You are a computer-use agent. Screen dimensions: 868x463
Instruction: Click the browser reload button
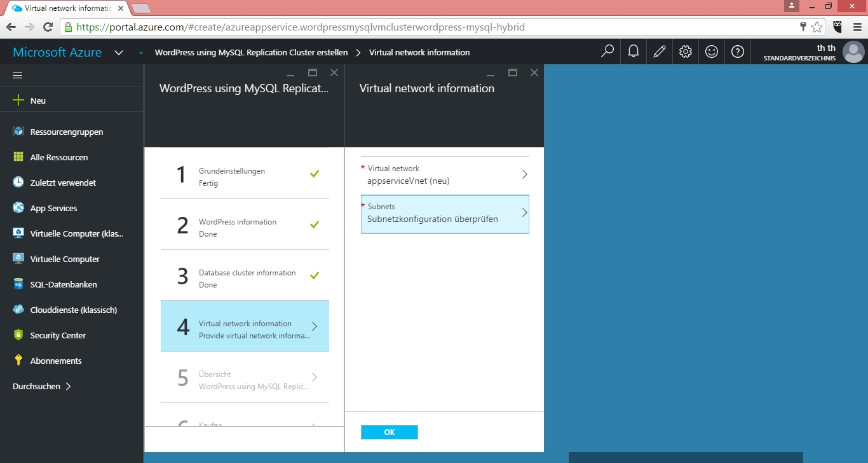(48, 27)
